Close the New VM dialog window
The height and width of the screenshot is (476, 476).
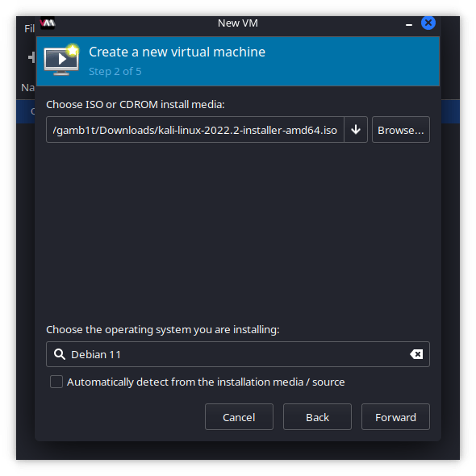tap(428, 23)
